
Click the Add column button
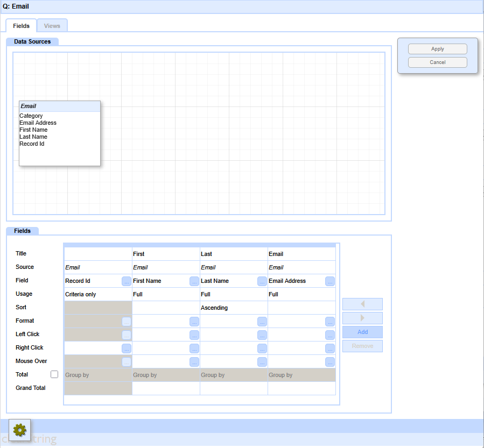(x=362, y=332)
